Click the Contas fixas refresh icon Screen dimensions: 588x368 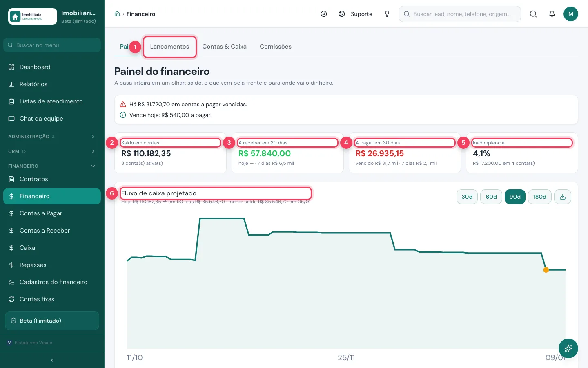[x=11, y=299]
